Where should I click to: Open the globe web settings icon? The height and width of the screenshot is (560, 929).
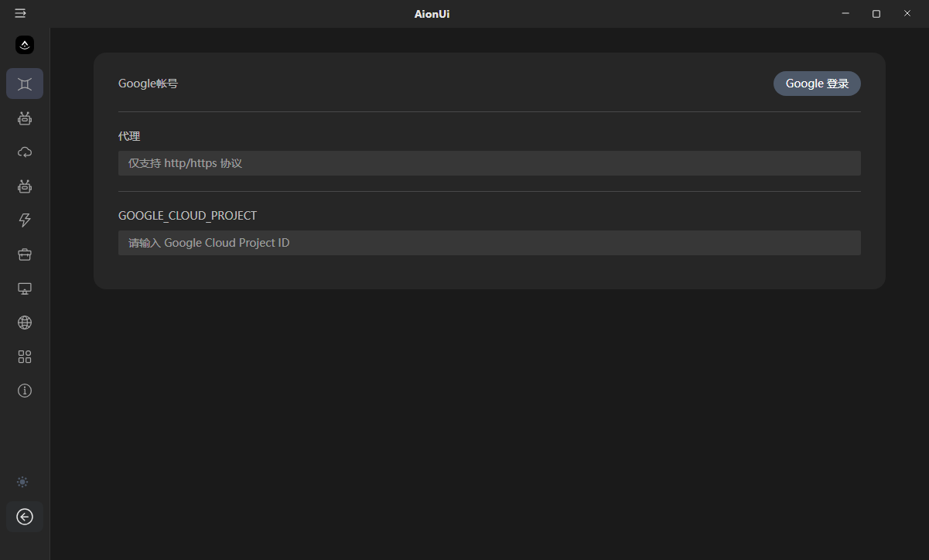tap(25, 323)
